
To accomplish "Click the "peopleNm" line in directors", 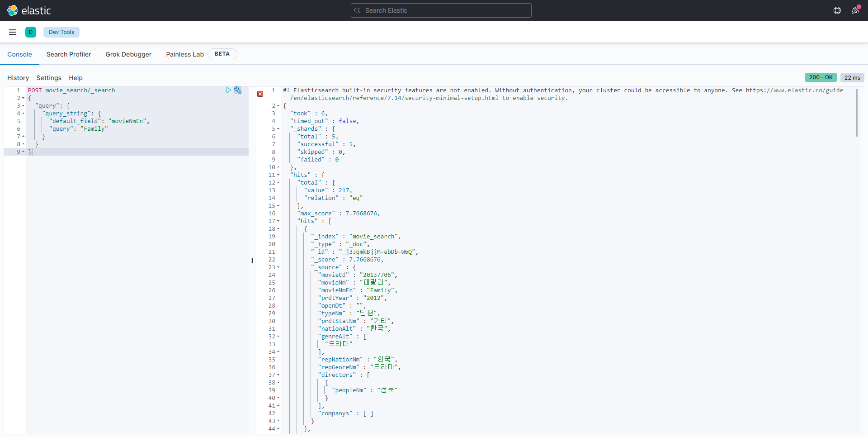I will pyautogui.click(x=364, y=390).
